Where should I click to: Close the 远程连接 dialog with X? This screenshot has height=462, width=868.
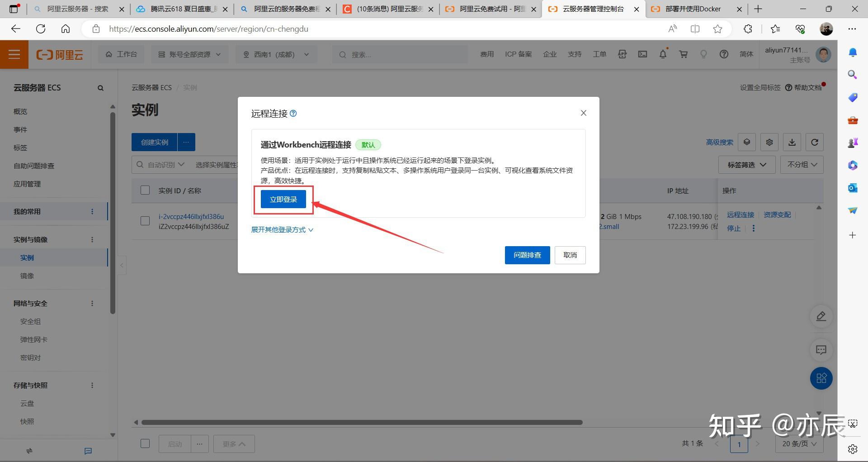(x=583, y=113)
